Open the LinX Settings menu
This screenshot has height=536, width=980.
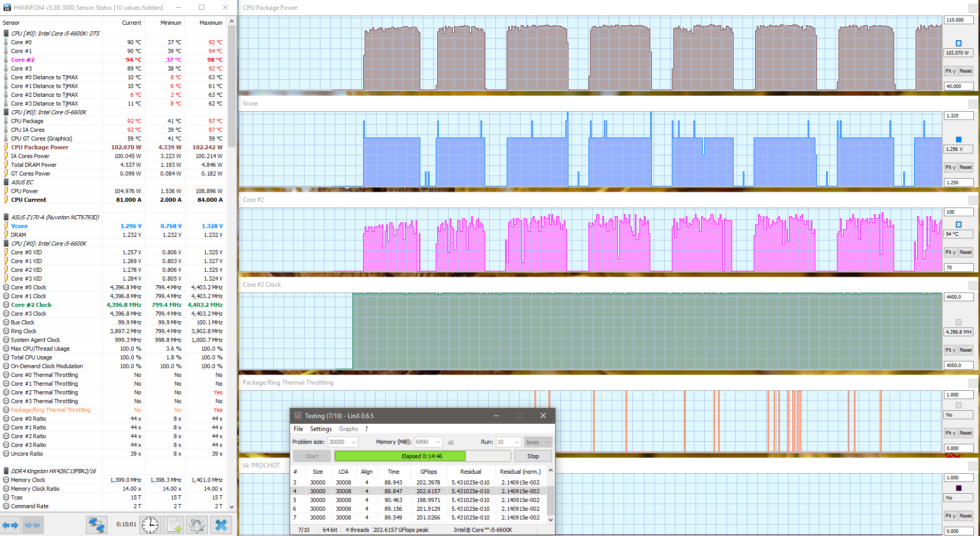point(320,429)
